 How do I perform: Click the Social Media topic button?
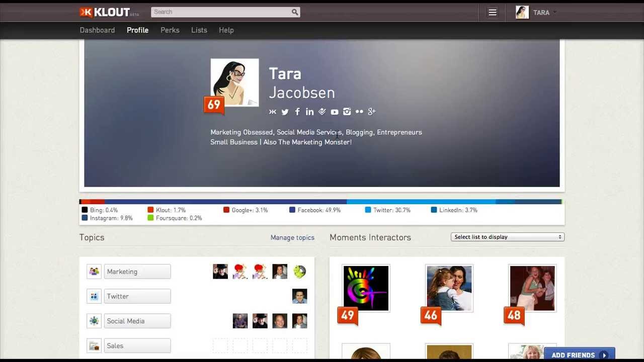[137, 321]
